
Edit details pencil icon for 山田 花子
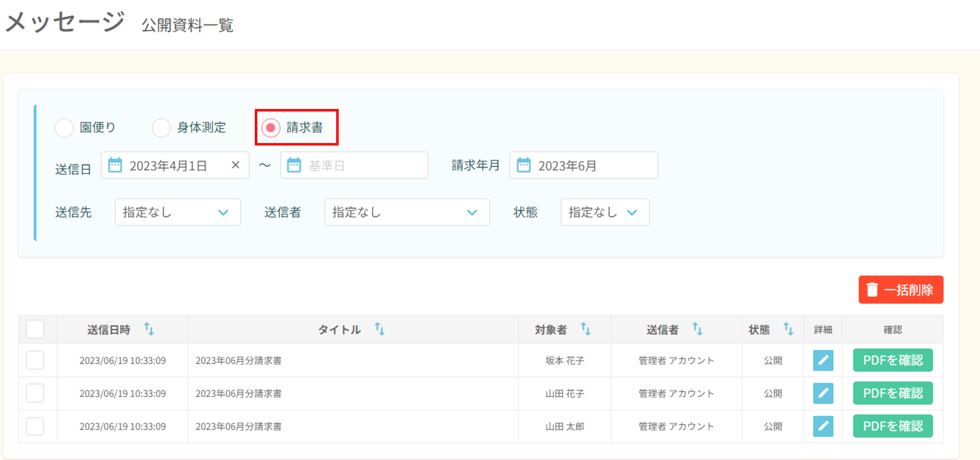point(823,393)
